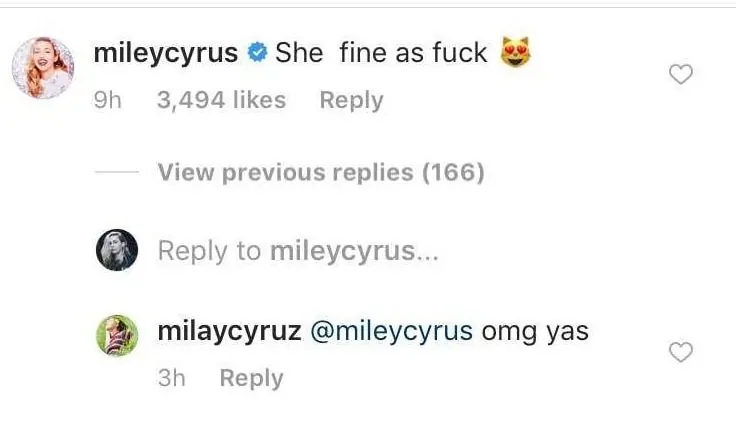Open the mileycyrus username link
Screen dimensions: 736x430
coord(165,53)
